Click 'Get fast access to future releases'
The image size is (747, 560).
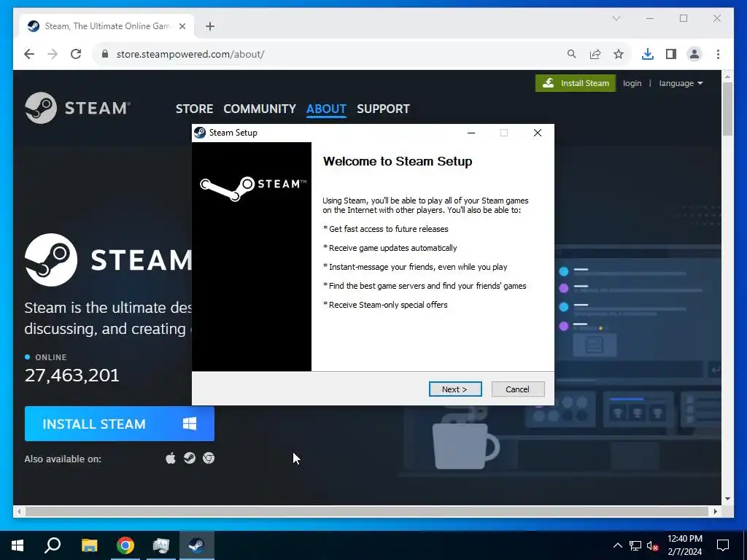[389, 229]
